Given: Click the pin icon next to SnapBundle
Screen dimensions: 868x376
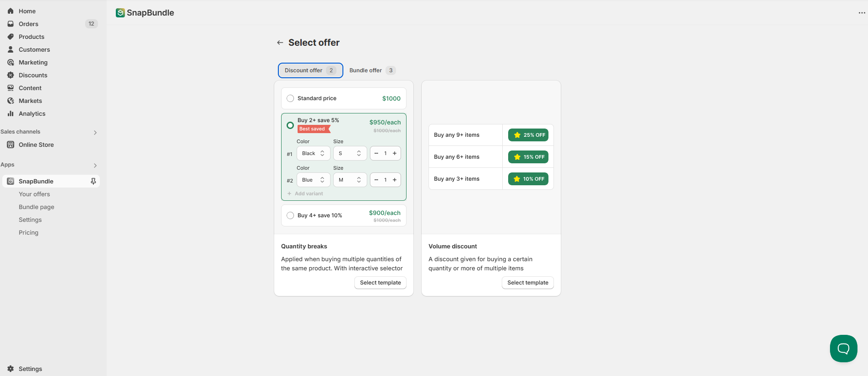Looking at the screenshot, I should tap(93, 181).
